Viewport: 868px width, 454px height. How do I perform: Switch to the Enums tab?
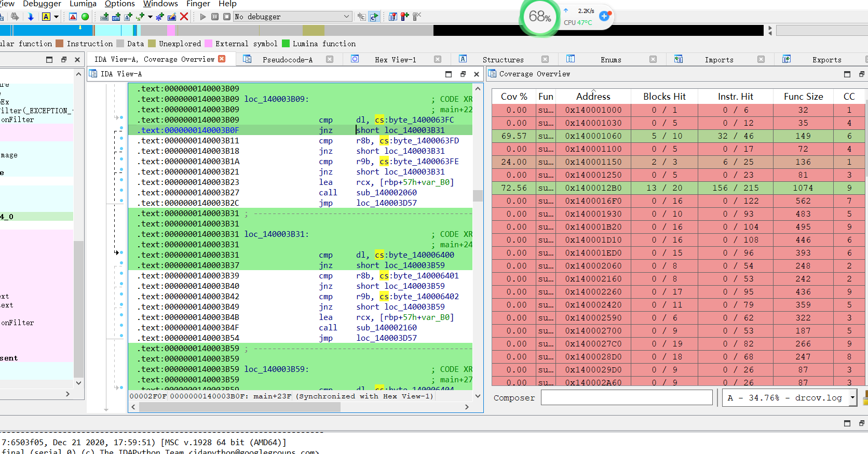611,60
